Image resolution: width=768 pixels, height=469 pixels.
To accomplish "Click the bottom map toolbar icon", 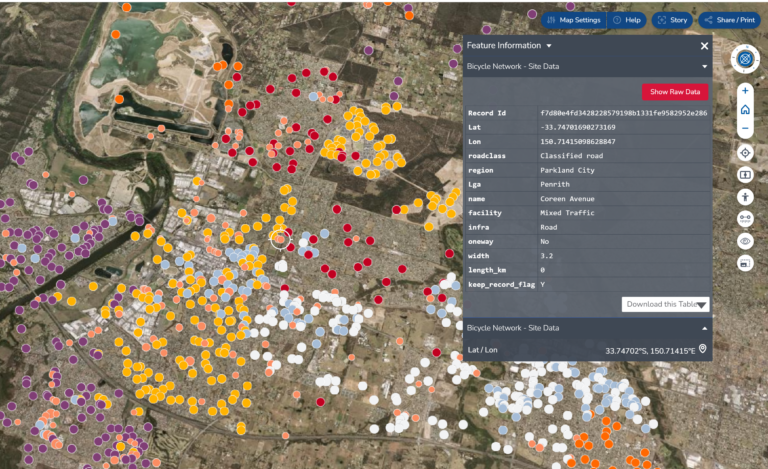I will pyautogui.click(x=745, y=263).
